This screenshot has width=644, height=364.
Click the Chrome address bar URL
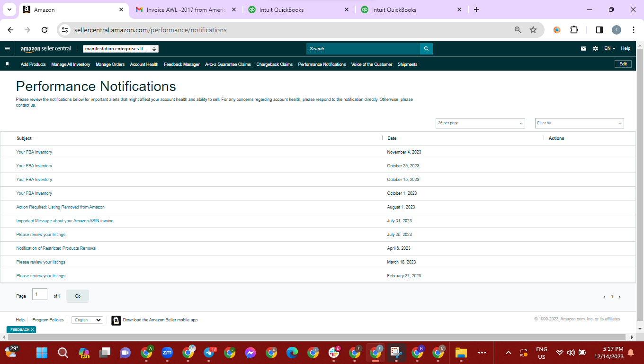pos(151,30)
